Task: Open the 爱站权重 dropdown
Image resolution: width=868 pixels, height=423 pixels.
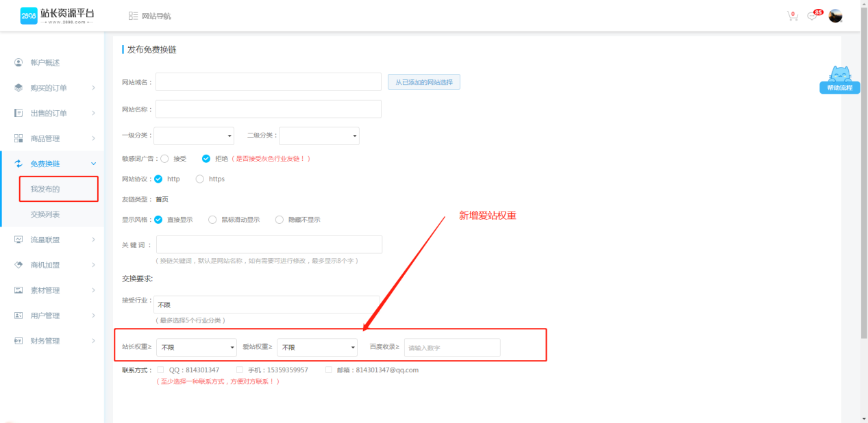Action: click(x=317, y=347)
